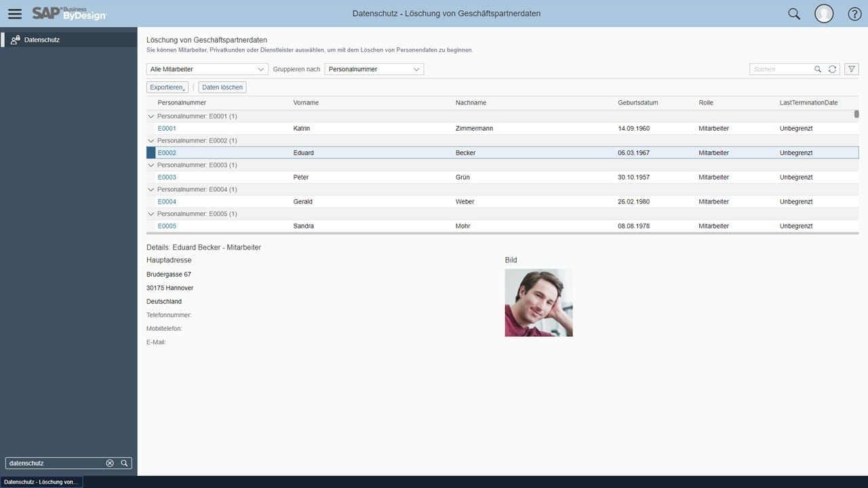Image resolution: width=868 pixels, height=488 pixels.
Task: Collapse group Personalnummer: E0001
Action: point(151,117)
